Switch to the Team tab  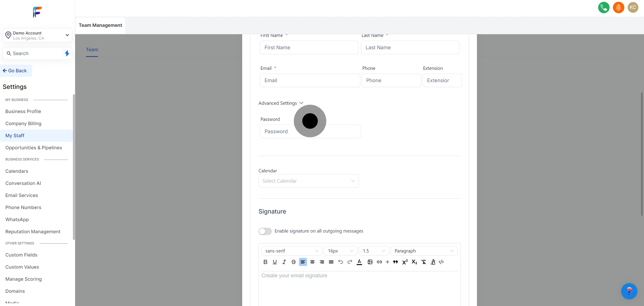coord(92,49)
